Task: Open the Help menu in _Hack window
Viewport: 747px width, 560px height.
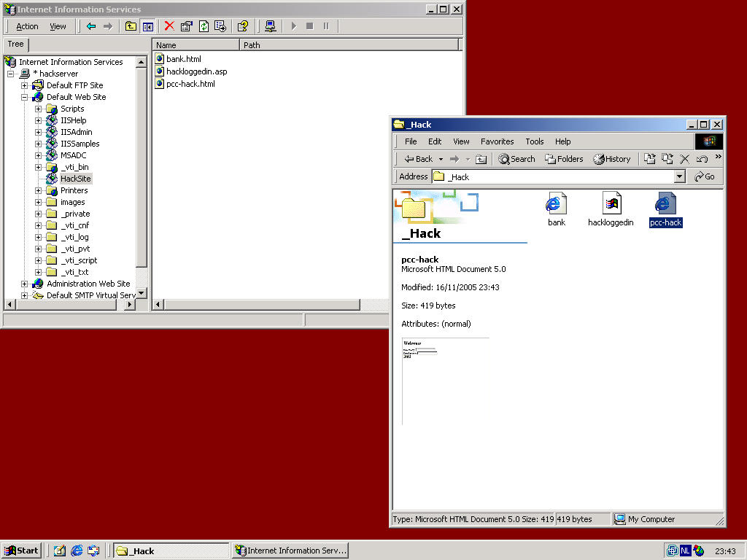Action: [562, 141]
